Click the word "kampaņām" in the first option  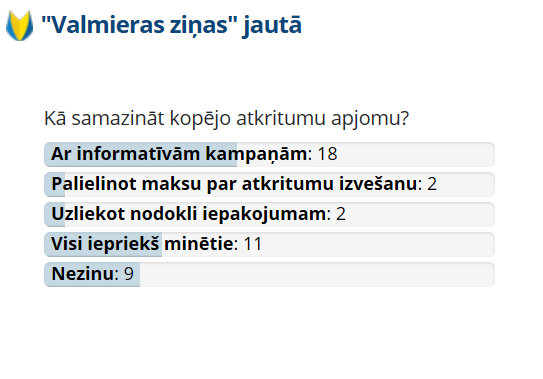coord(256,154)
